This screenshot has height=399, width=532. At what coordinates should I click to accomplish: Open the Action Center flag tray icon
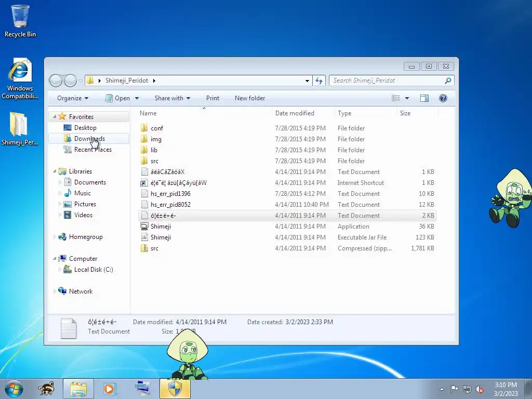tap(454, 389)
